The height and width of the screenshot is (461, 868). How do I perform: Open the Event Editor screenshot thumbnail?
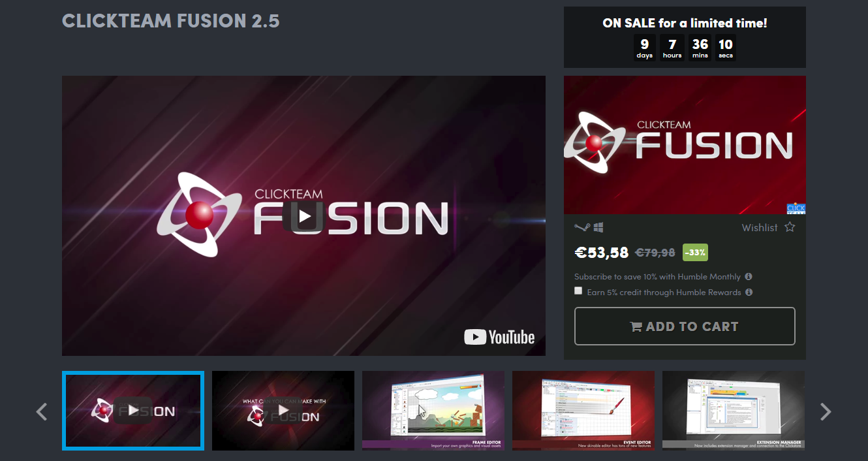583,411
